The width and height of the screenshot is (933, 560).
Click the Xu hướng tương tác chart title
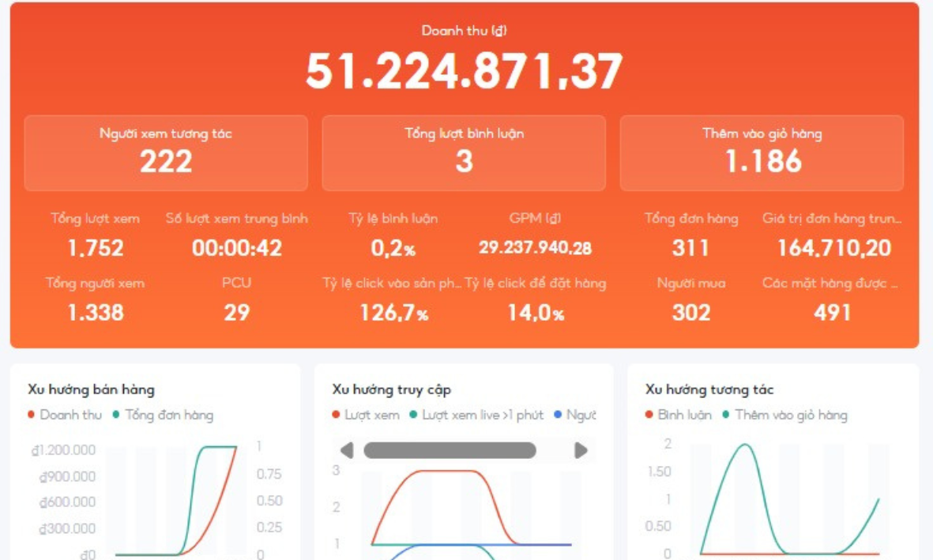pos(709,389)
